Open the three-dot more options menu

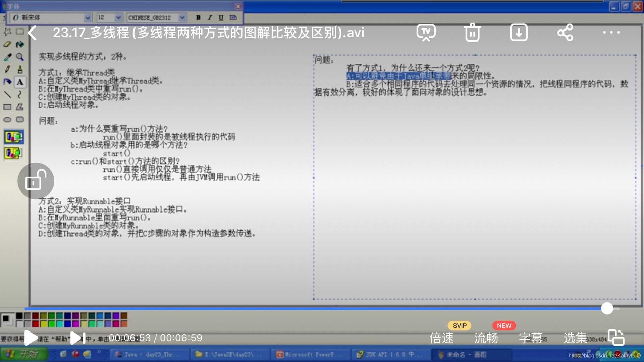[611, 33]
